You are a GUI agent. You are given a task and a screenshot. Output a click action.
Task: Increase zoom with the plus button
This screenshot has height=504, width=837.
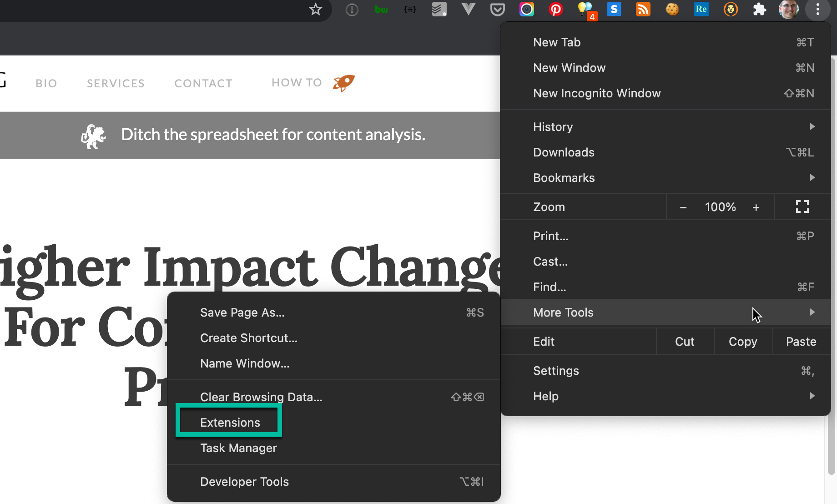(756, 207)
